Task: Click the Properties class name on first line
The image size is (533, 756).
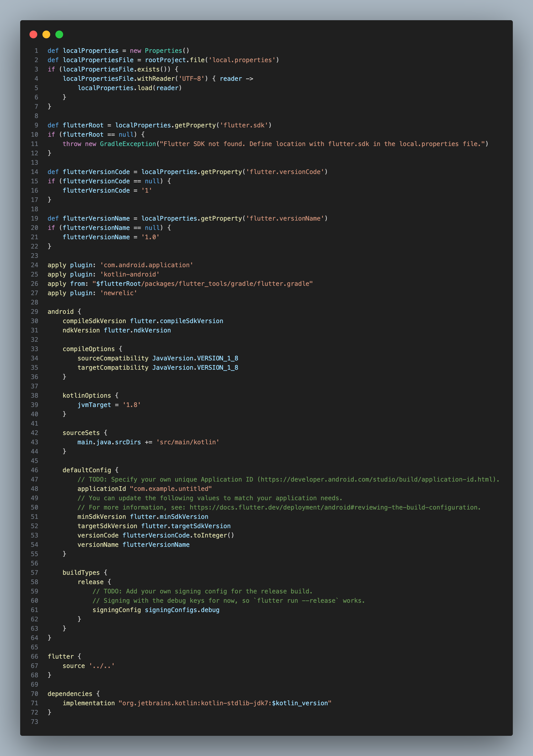Action: click(163, 51)
